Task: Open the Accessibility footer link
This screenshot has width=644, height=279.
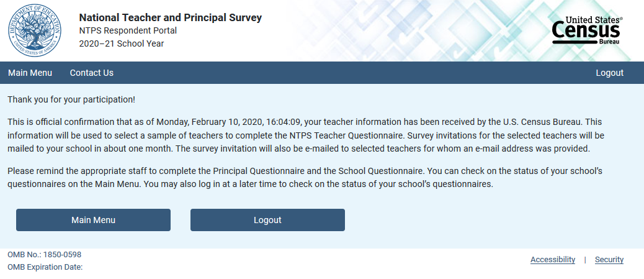Action: pos(553,260)
